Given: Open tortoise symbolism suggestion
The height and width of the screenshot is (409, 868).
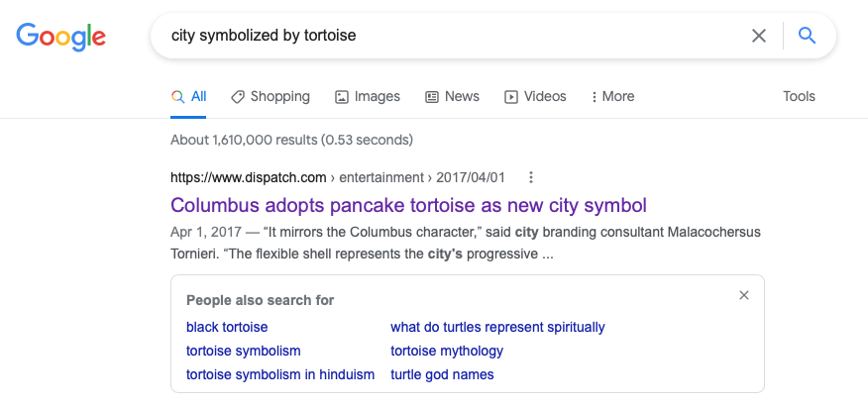Looking at the screenshot, I should coord(244,351).
